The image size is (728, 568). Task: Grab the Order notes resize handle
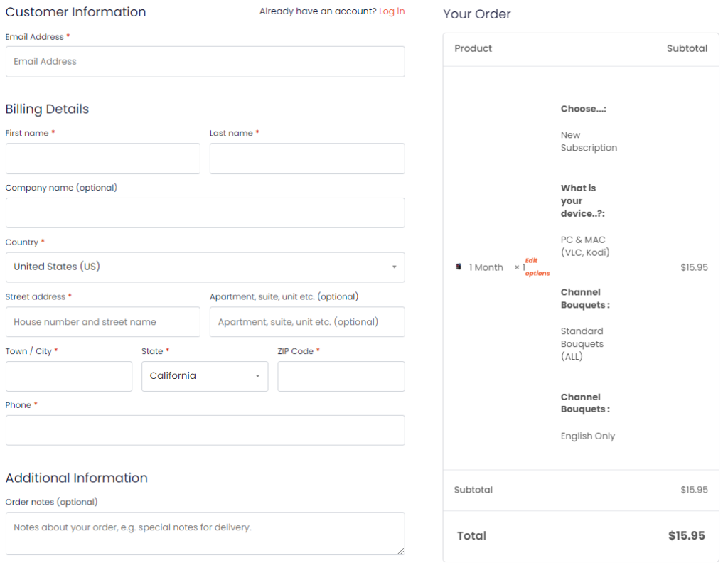pos(401,551)
